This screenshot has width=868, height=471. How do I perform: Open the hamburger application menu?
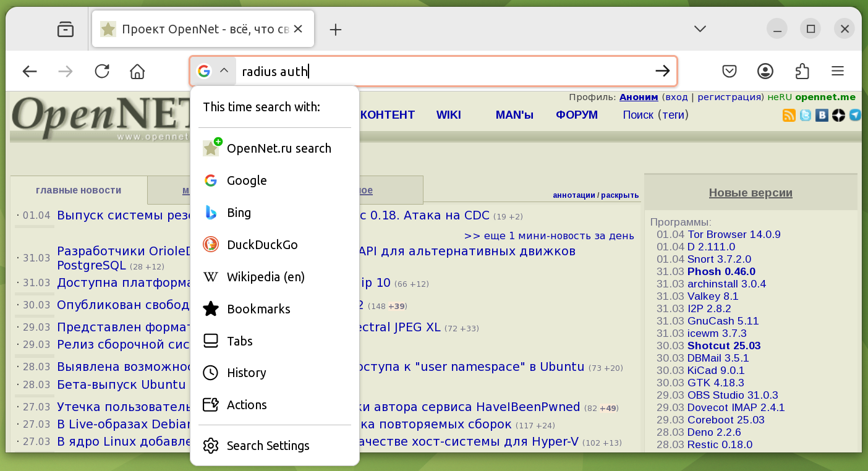point(838,71)
